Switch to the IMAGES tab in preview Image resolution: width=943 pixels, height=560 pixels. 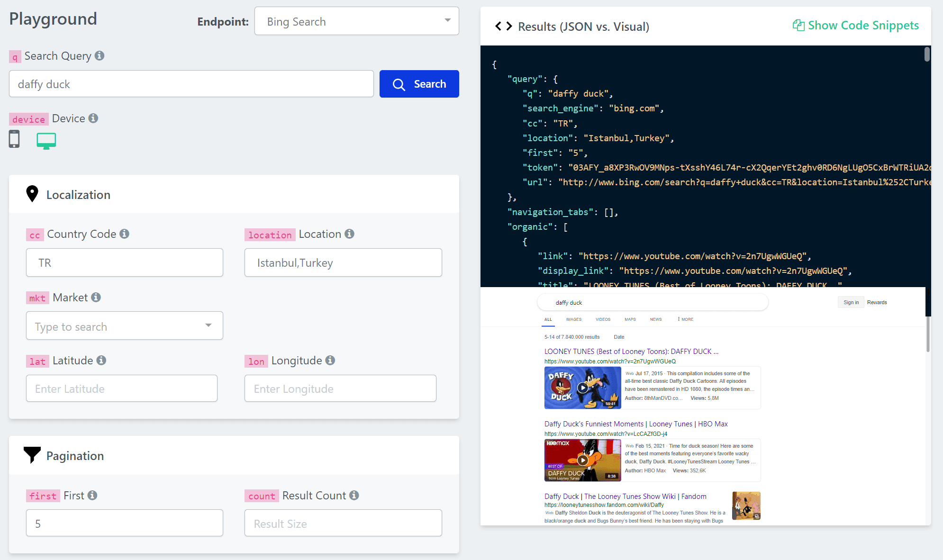(x=573, y=319)
